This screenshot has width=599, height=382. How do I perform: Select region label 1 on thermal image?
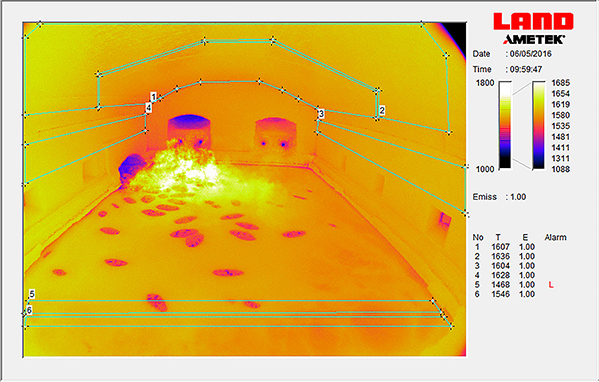tap(153, 96)
